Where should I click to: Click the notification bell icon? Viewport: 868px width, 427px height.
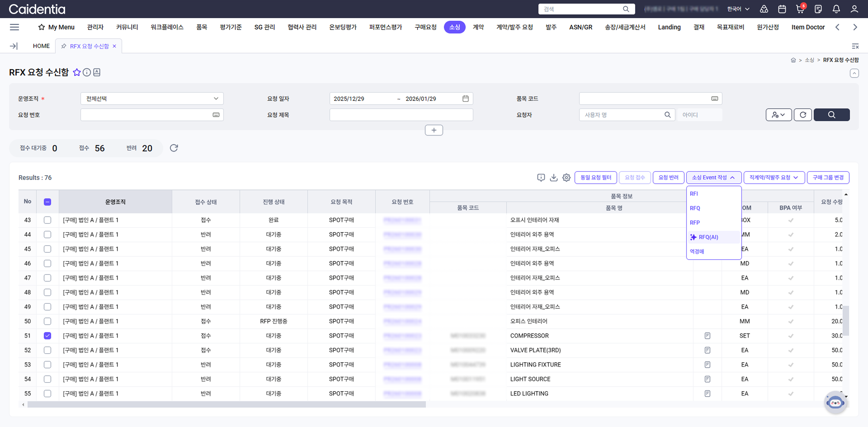[x=836, y=9]
